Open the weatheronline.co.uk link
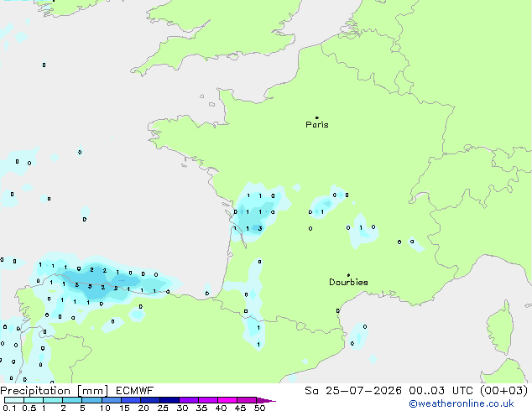Image resolution: width=532 pixels, height=411 pixels. pos(461,403)
